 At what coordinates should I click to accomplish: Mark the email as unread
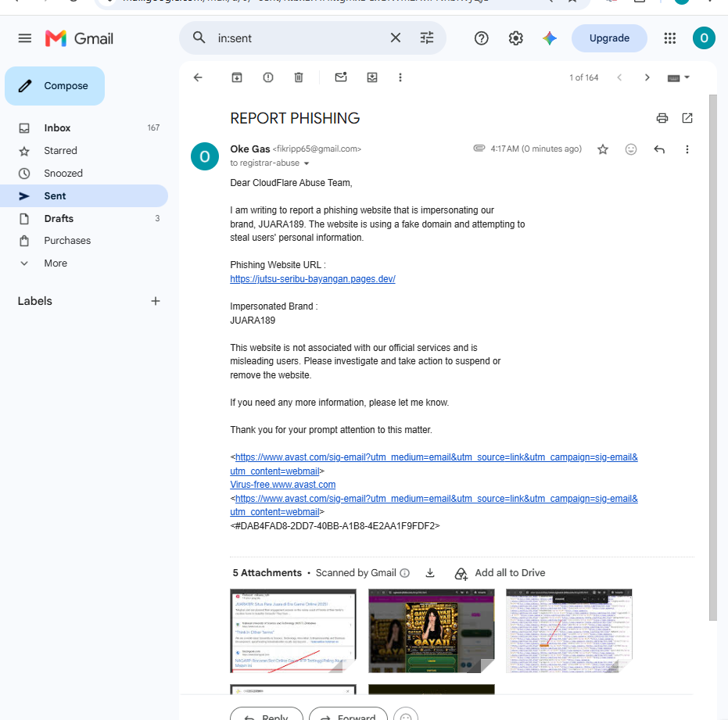click(x=341, y=77)
